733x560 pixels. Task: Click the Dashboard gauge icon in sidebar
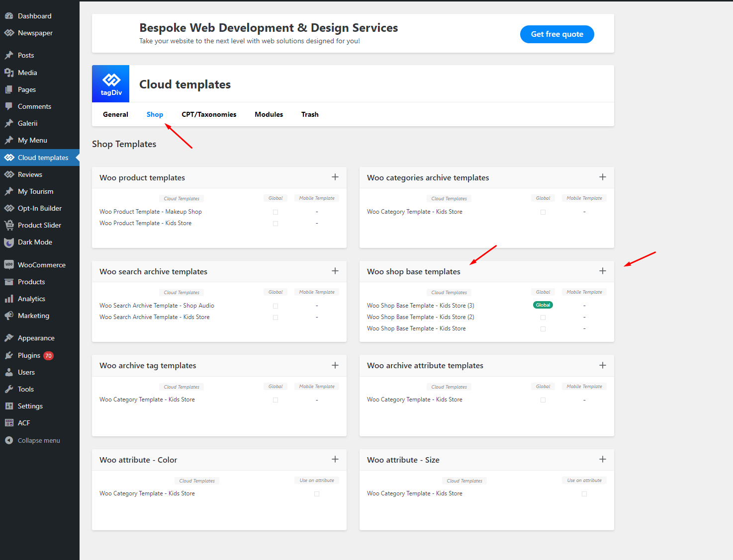click(x=9, y=16)
